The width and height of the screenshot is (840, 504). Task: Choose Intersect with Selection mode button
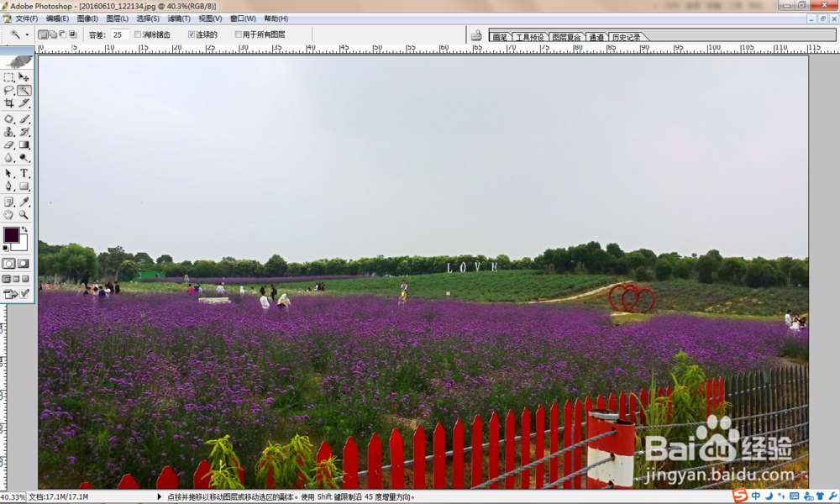[x=73, y=34]
